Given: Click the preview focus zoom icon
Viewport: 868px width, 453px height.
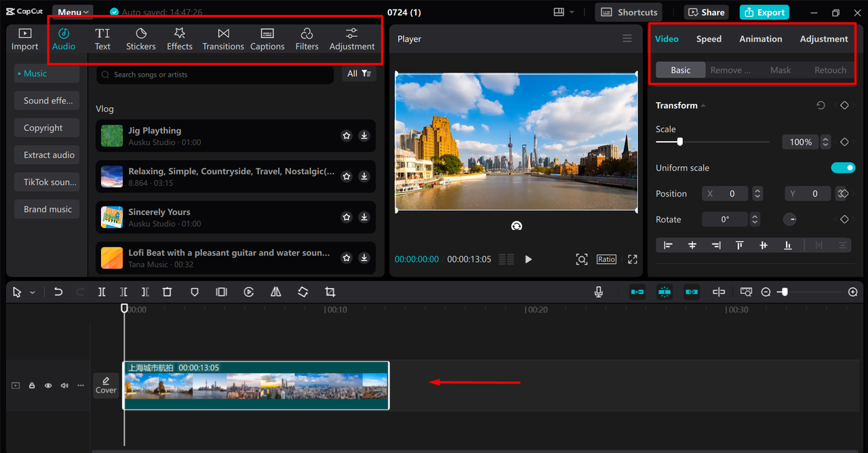Looking at the screenshot, I should pyautogui.click(x=582, y=259).
